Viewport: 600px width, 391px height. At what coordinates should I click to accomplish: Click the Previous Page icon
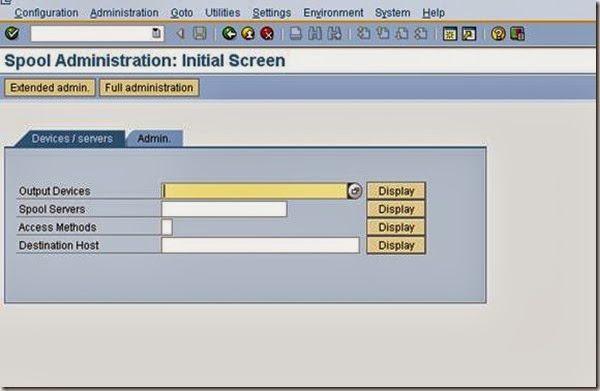(x=383, y=34)
